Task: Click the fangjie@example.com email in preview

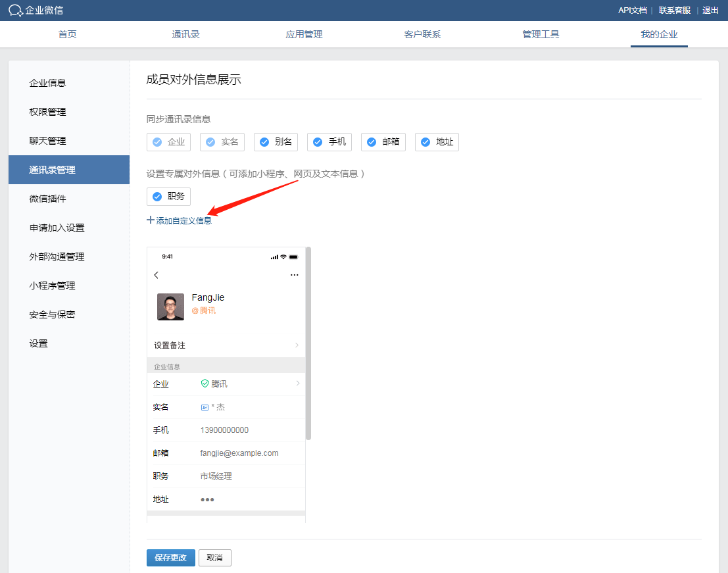Action: click(239, 453)
